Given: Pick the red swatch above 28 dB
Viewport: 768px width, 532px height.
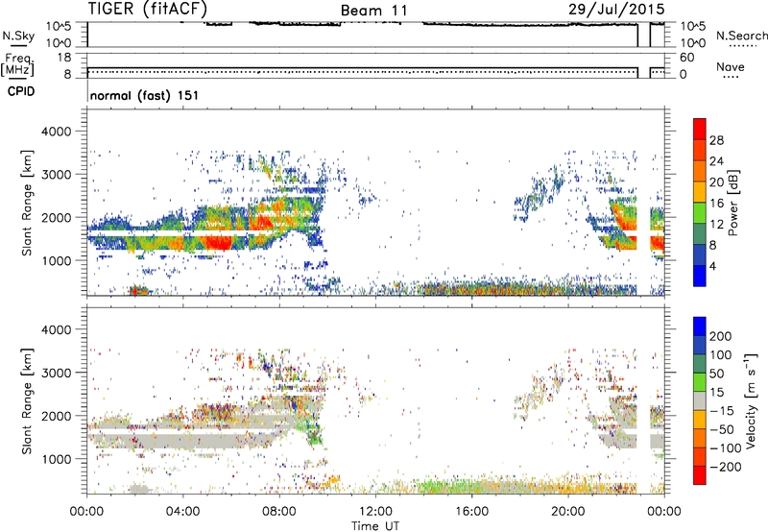Looking at the screenshot, I should pyautogui.click(x=700, y=129).
